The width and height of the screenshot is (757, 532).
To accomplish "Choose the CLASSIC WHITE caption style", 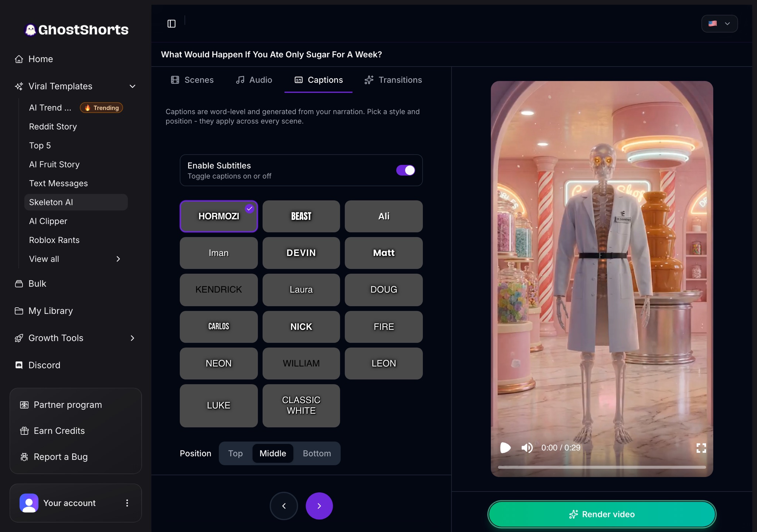I will point(301,406).
